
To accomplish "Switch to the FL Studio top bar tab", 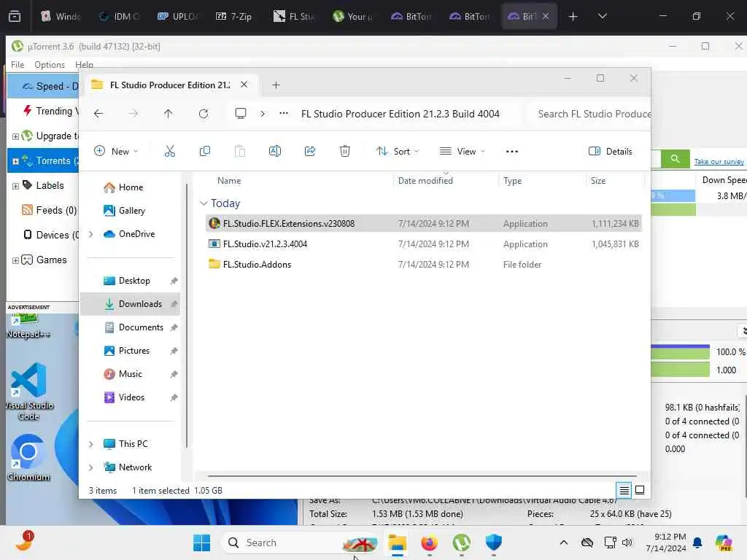I will 293,16.
